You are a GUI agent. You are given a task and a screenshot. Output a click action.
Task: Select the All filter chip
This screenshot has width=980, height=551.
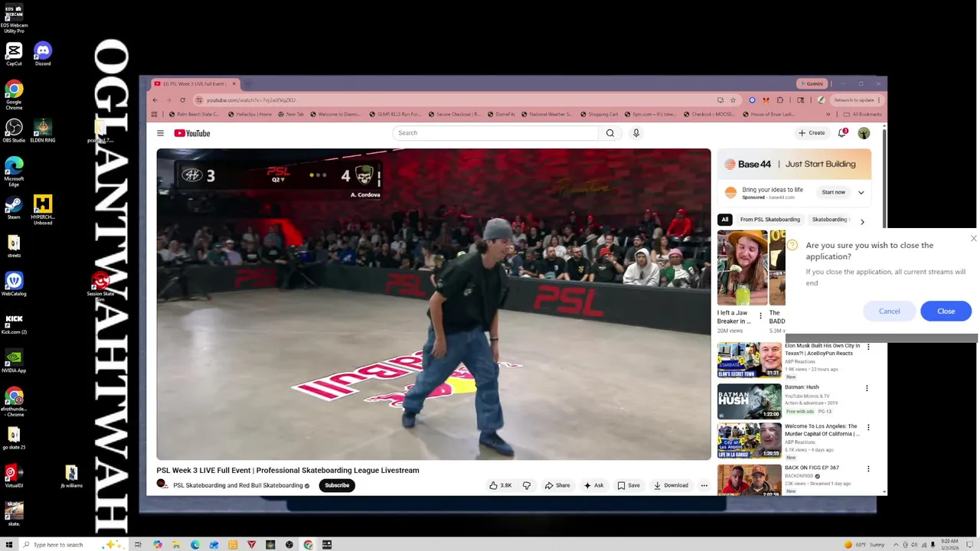pos(724,220)
